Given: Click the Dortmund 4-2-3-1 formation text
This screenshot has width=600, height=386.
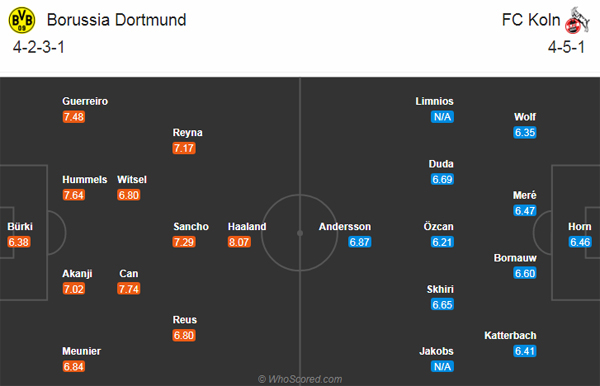Looking at the screenshot, I should coord(39,47).
